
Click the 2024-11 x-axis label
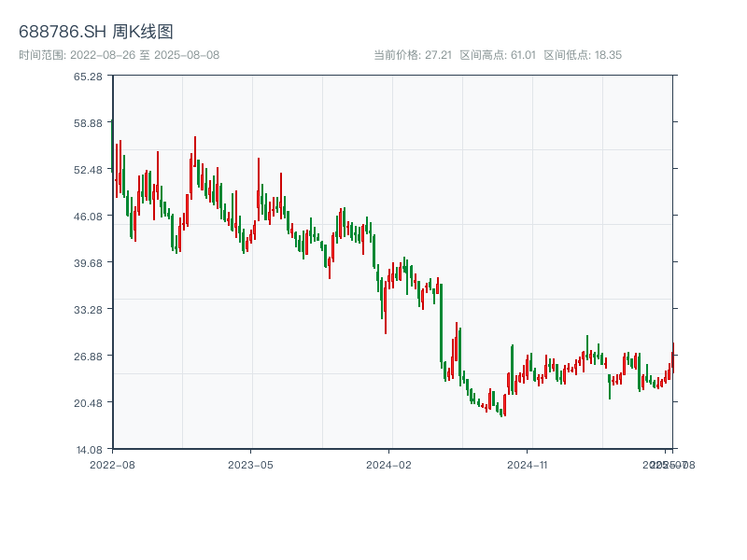pyautogui.click(x=527, y=465)
